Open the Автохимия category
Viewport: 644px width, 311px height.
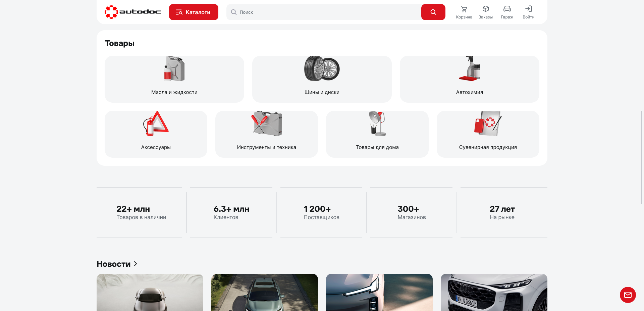click(469, 79)
